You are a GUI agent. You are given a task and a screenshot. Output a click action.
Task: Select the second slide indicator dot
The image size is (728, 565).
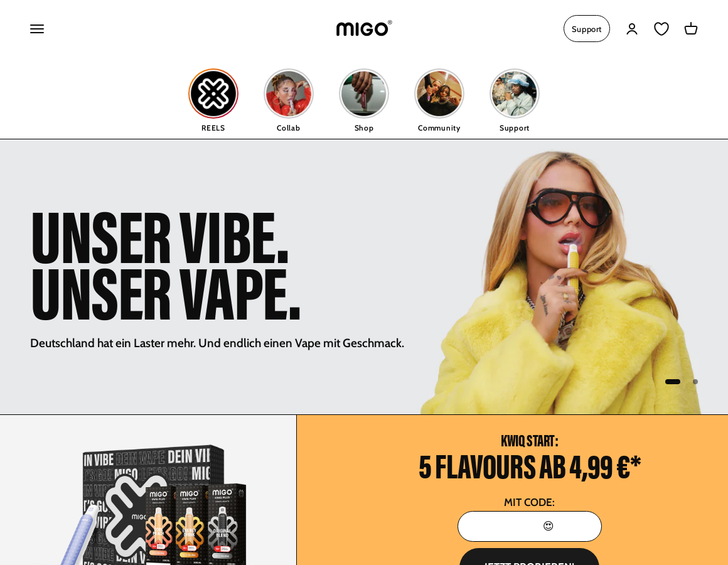[x=695, y=382]
